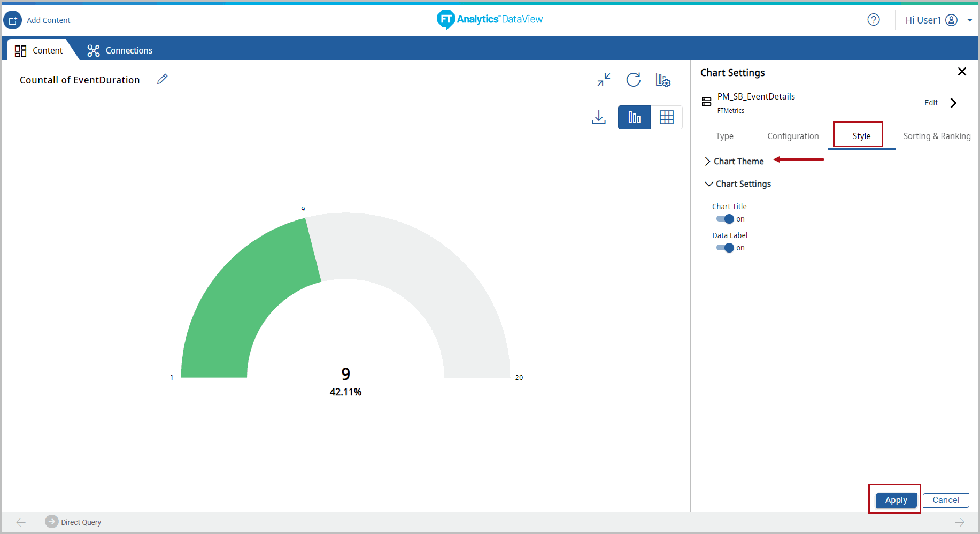Collapse the chart with minimize arrows icon
Screen dimensions: 980x534
pos(604,80)
